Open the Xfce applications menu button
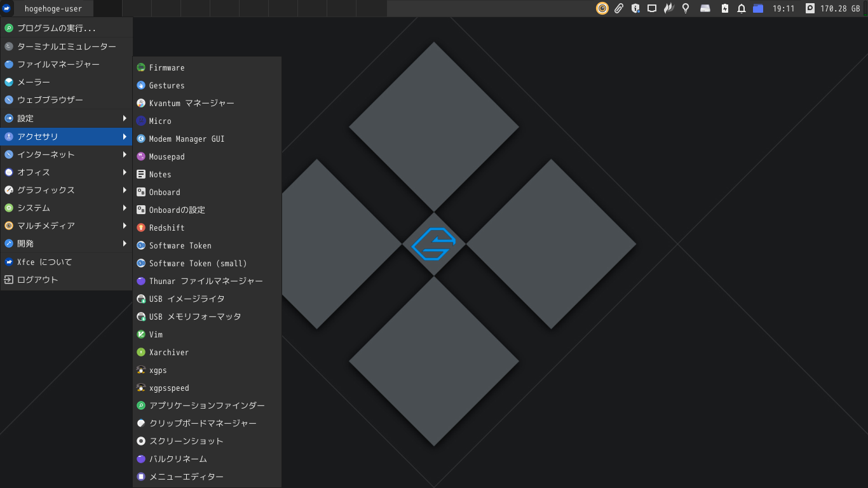Image resolution: width=868 pixels, height=488 pixels. click(x=6, y=8)
